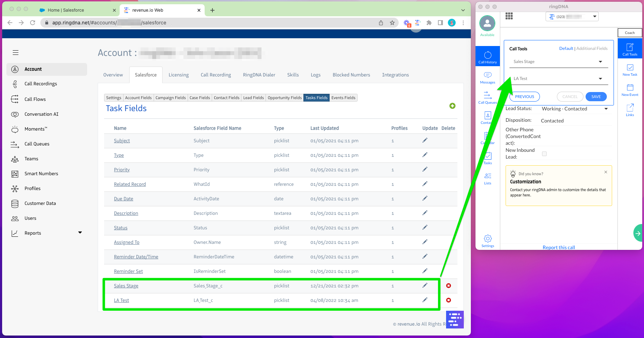644x338 pixels.
Task: Expand the Reports sidebar menu
Action: click(x=80, y=233)
